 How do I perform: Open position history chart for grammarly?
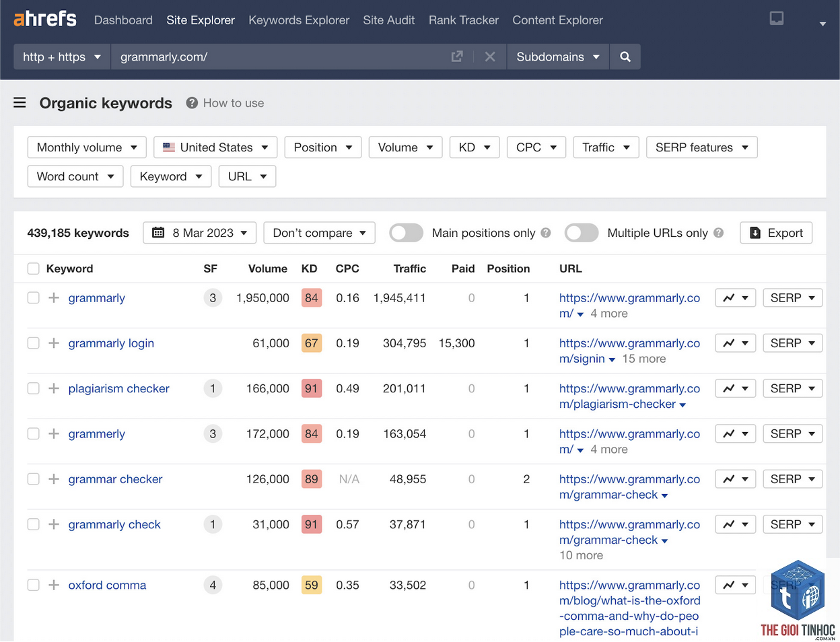tap(736, 297)
